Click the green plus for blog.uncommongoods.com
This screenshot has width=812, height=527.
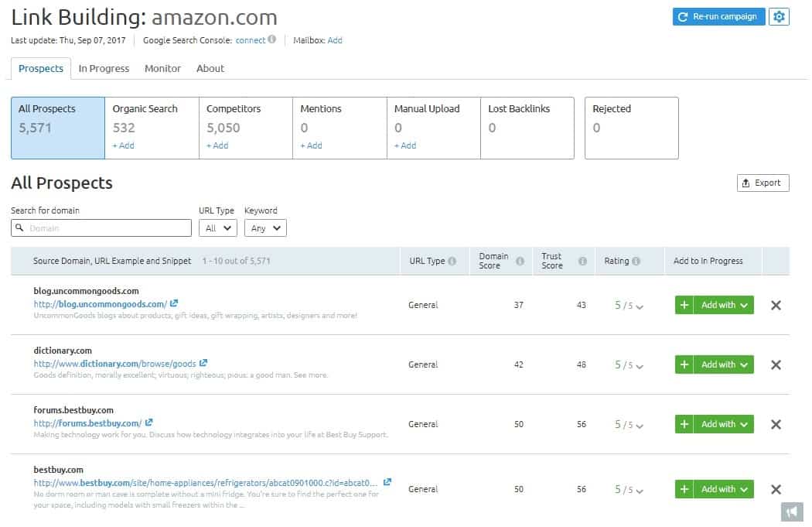click(684, 305)
